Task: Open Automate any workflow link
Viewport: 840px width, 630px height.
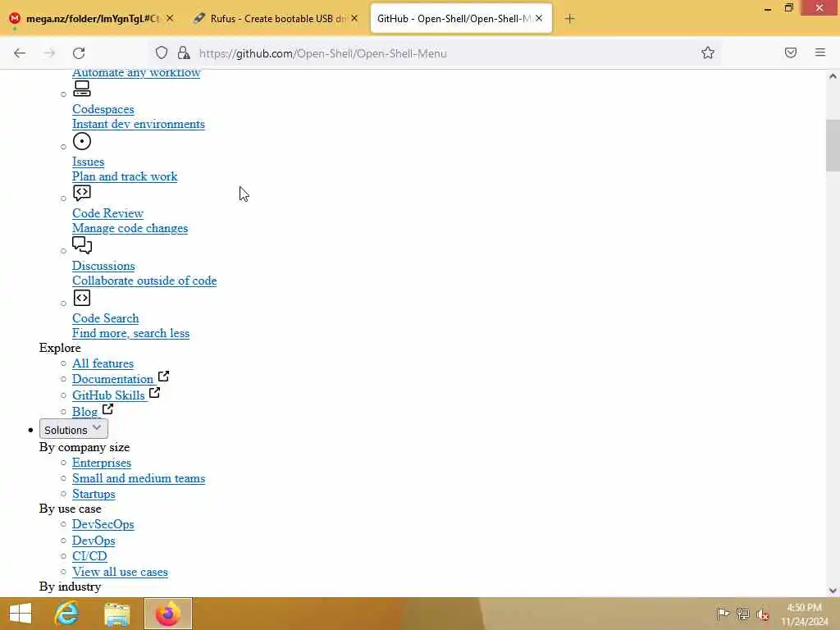Action: (x=137, y=73)
